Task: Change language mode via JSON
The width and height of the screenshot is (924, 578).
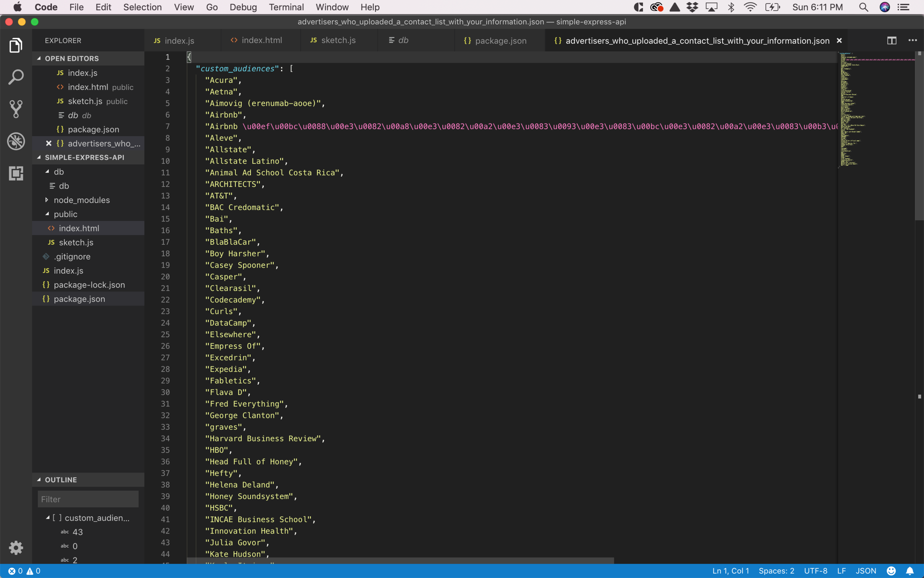Action: [866, 571]
